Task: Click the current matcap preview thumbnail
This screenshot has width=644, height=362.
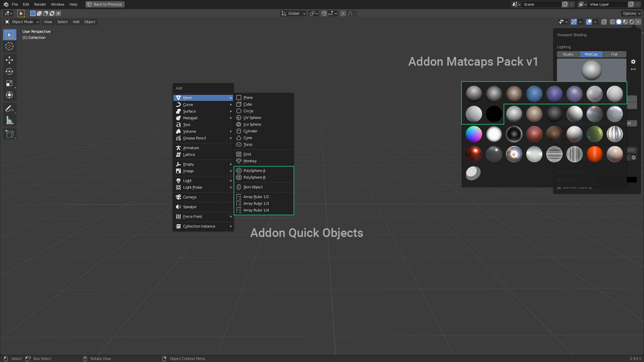Action: point(591,70)
